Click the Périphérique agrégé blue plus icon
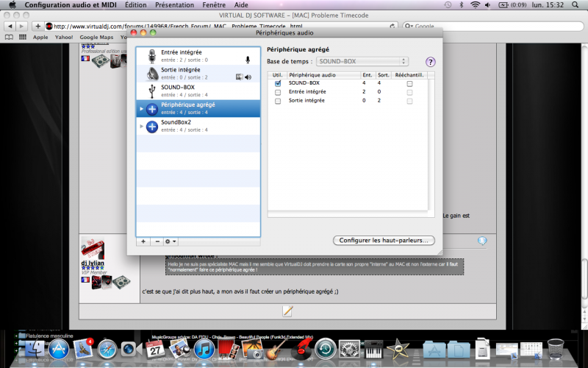Image resolution: width=588 pixels, height=368 pixels. [152, 109]
